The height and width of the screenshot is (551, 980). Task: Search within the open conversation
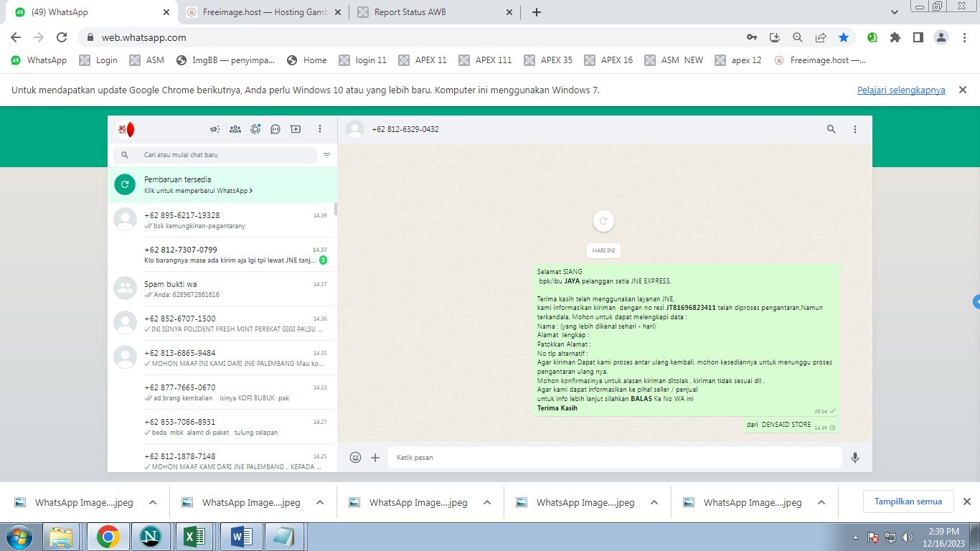(x=831, y=129)
